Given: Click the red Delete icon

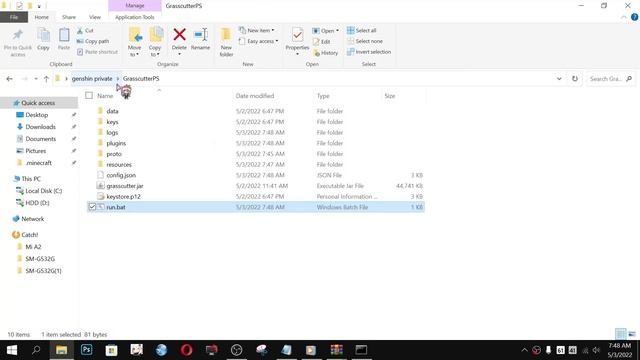Looking at the screenshot, I should pos(179,35).
